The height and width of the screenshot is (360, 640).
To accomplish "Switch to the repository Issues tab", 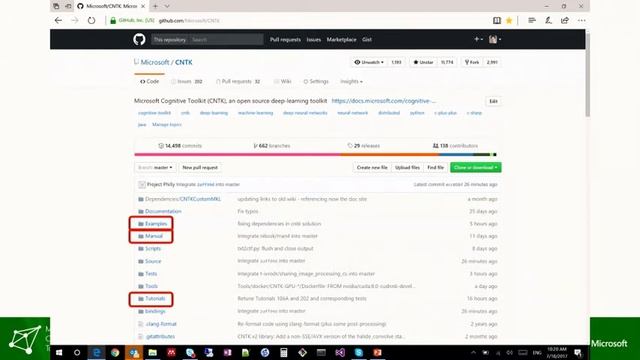I will [187, 82].
